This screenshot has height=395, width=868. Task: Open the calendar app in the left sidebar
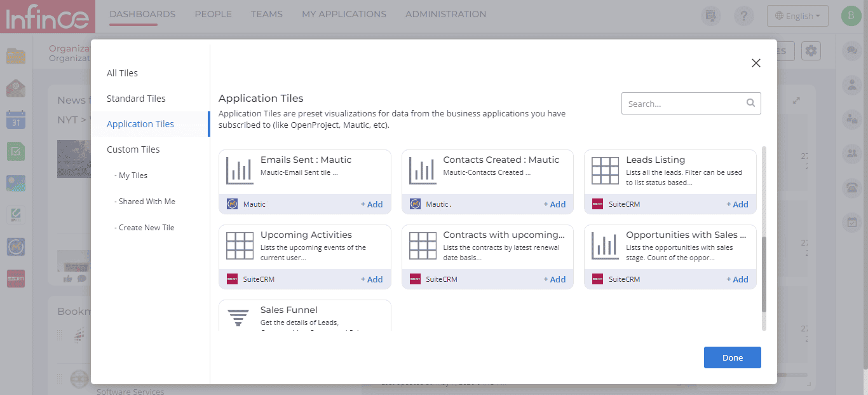[16, 119]
